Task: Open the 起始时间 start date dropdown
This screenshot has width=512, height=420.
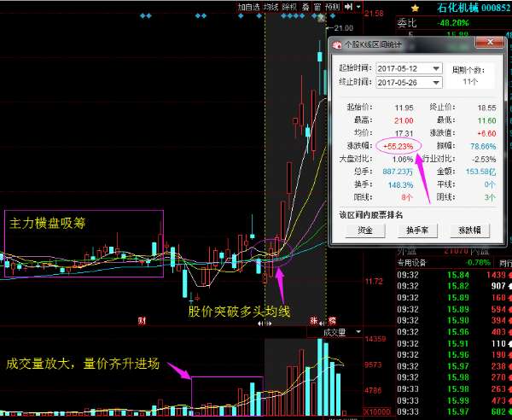Action: pyautogui.click(x=436, y=68)
